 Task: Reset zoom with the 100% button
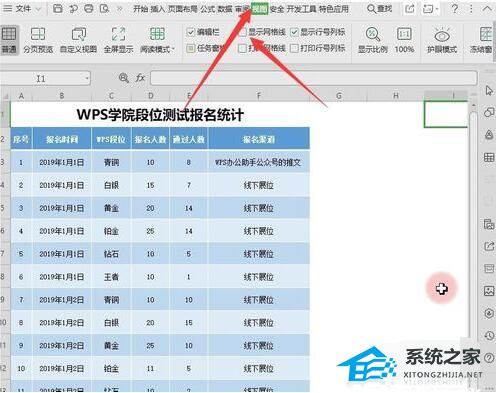[404, 41]
